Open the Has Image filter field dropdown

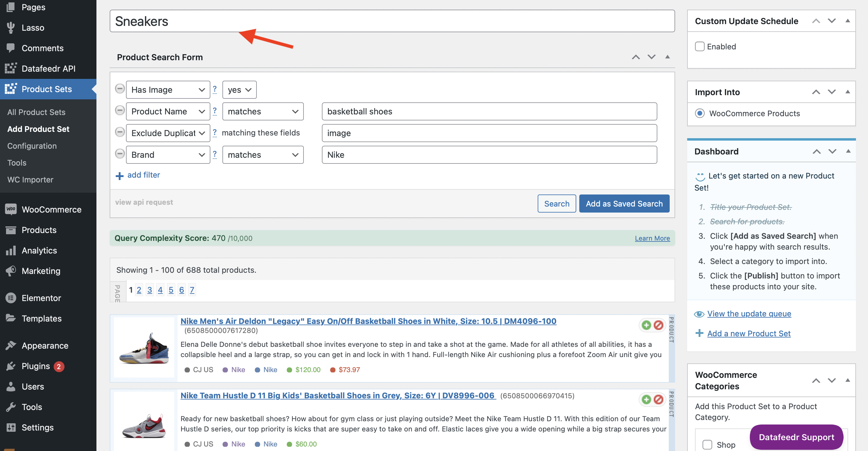[x=168, y=89]
